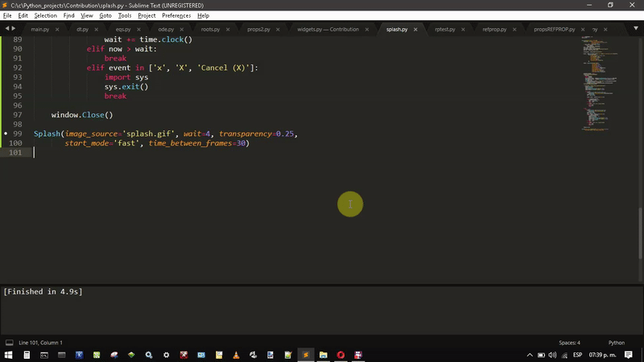Image resolution: width=644 pixels, height=362 pixels.
Task: Click the battery status tray icon
Action: (x=541, y=355)
